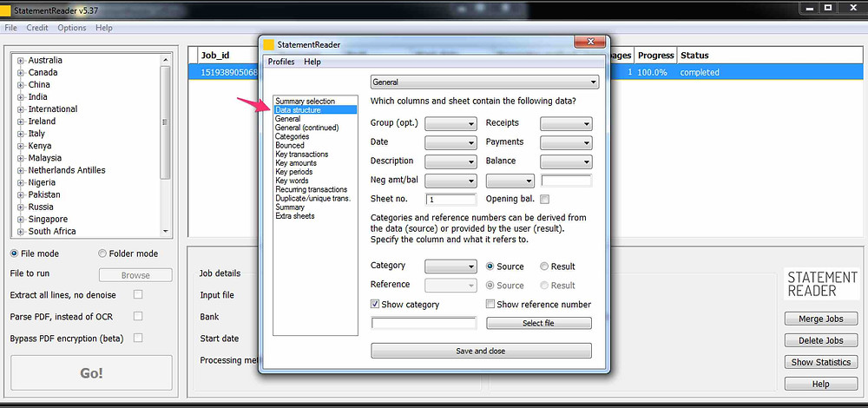This screenshot has width=868, height=408.
Task: Open the first Neg amt/bal dropdown
Action: [450, 181]
